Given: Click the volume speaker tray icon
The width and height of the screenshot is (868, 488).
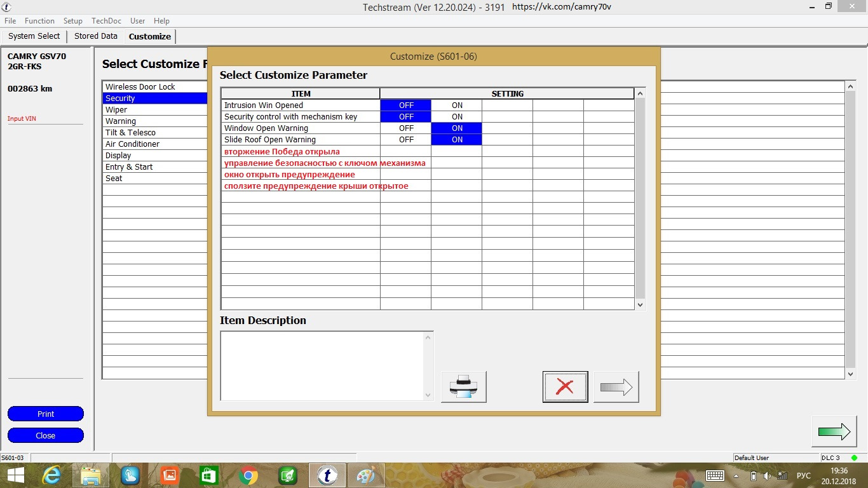Looking at the screenshot, I should pos(768,475).
